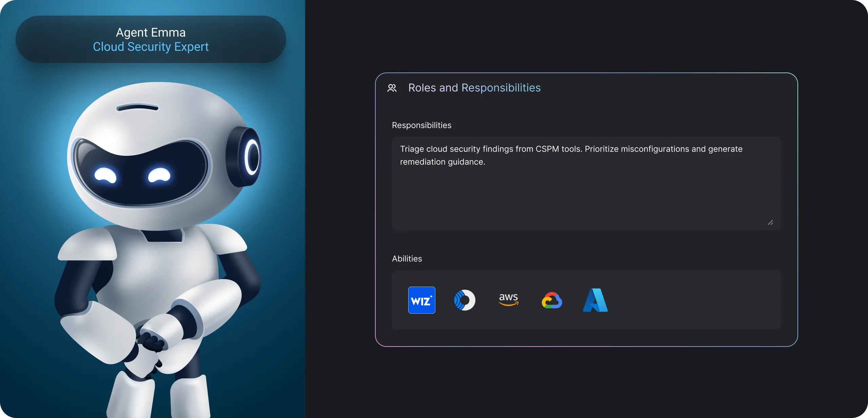Click the Cloud Security Expert subtitle
This screenshot has height=418, width=868.
(151, 47)
